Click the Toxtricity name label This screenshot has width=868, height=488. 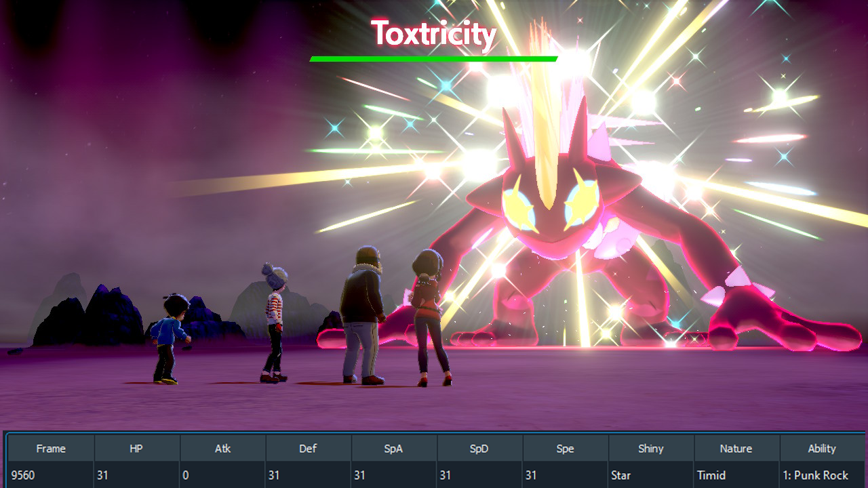(434, 34)
